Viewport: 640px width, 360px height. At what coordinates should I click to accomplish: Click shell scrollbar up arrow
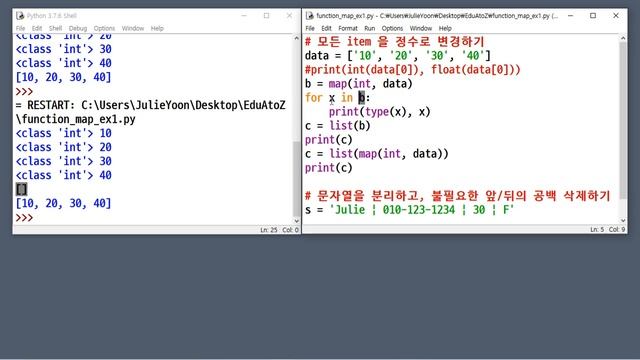click(297, 38)
